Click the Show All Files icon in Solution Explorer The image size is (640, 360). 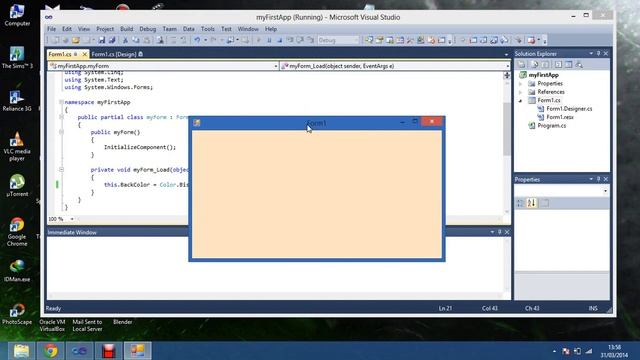[x=534, y=64]
